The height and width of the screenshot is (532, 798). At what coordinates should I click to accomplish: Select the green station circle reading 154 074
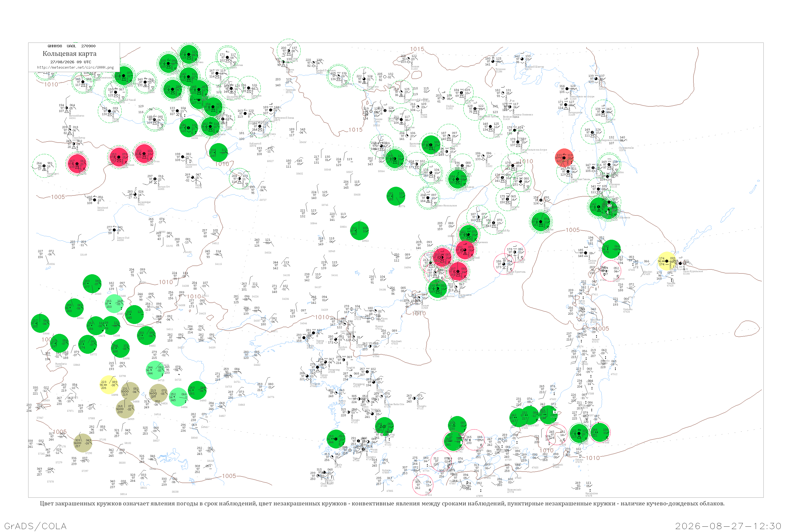pos(541,222)
